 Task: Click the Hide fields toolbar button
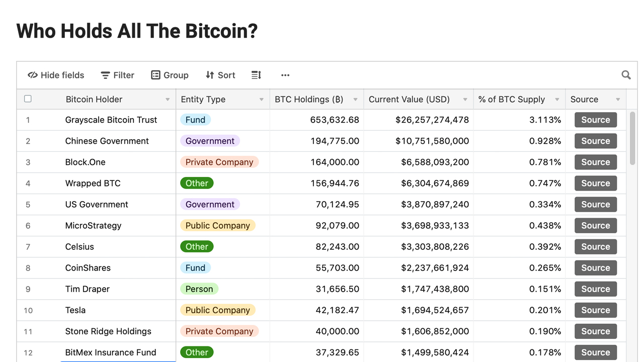(56, 75)
